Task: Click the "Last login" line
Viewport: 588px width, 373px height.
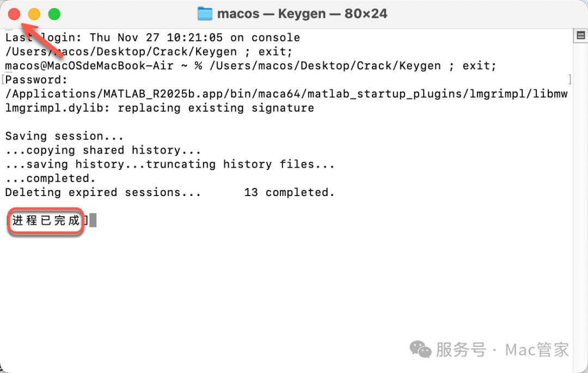Action: [152, 38]
